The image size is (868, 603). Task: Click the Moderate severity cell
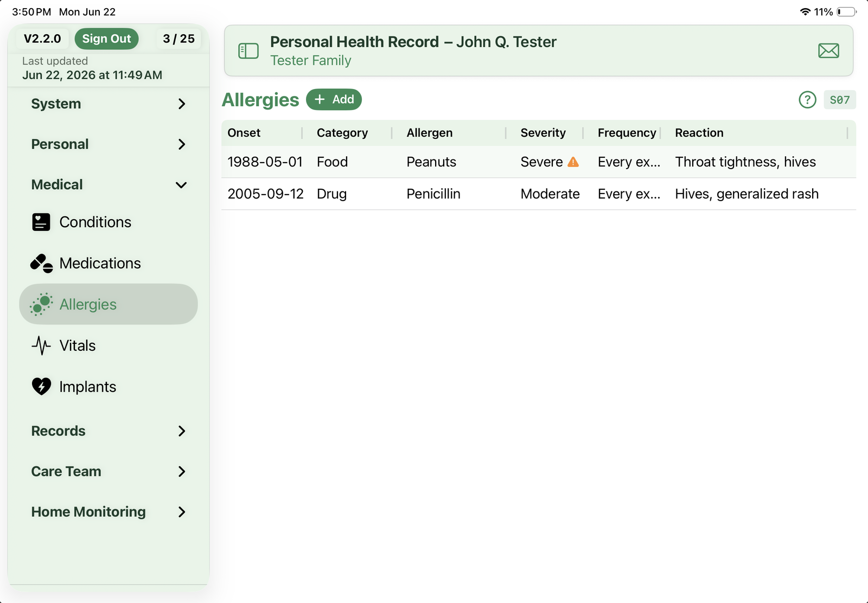[x=550, y=194]
